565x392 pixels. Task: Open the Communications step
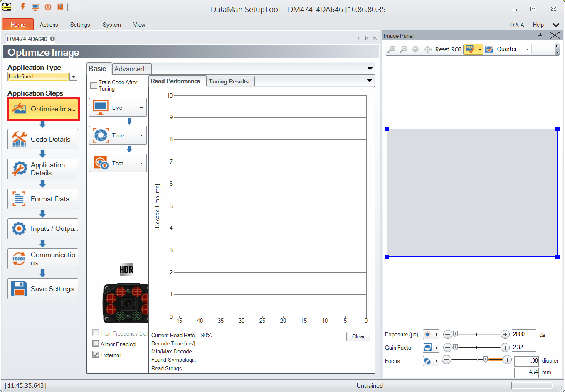43,258
